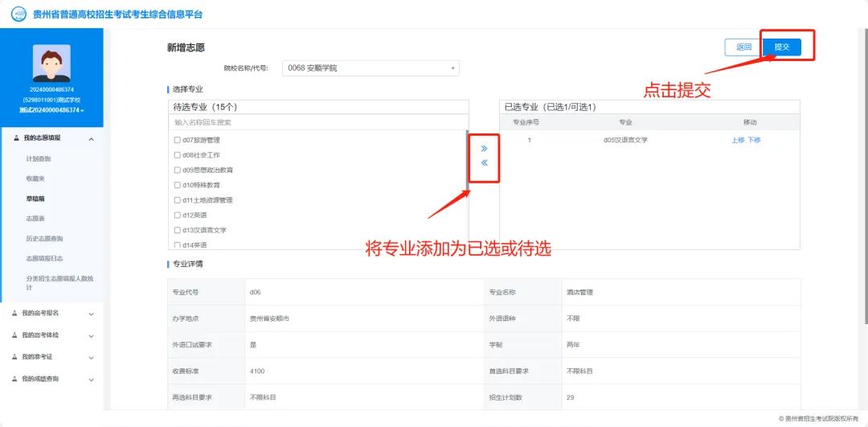Open 志愿表 in the sidebar
This screenshot has height=427, width=868.
click(x=35, y=219)
